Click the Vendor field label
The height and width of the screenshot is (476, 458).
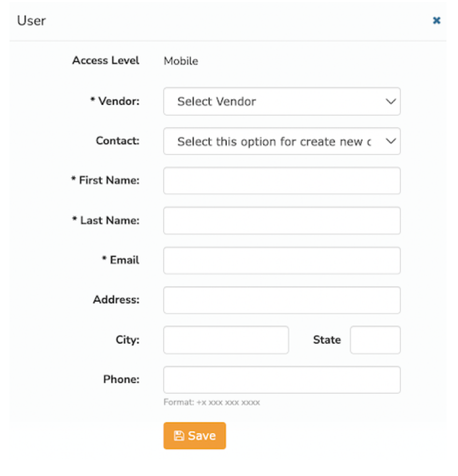point(115,101)
